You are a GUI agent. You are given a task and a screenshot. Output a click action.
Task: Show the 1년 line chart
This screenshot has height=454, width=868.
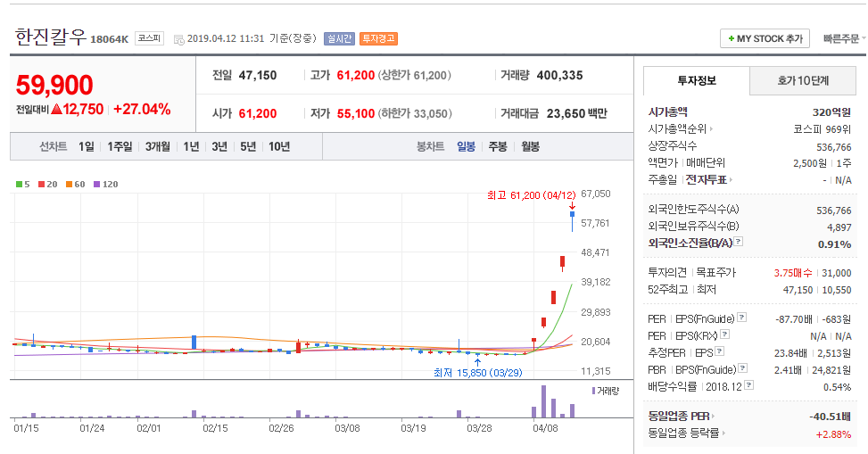(191, 146)
